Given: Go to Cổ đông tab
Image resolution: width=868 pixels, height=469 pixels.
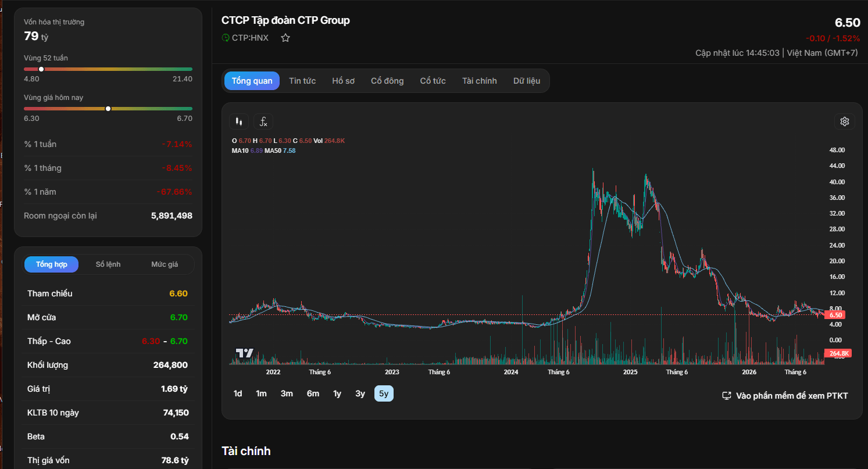Looking at the screenshot, I should click(x=387, y=81).
